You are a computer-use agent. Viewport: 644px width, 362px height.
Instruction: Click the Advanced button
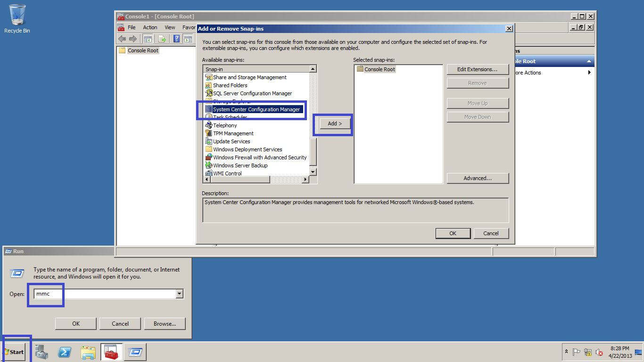pyautogui.click(x=478, y=178)
